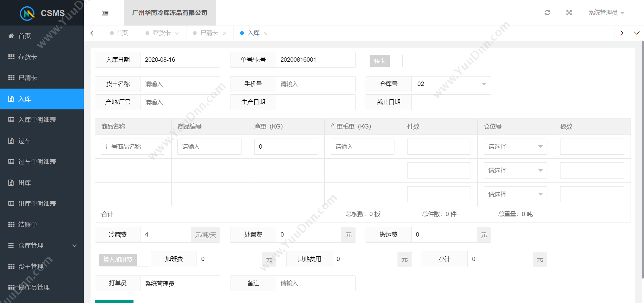Open 操作员管理 in the sidebar
This screenshot has height=303, width=644.
42,288
